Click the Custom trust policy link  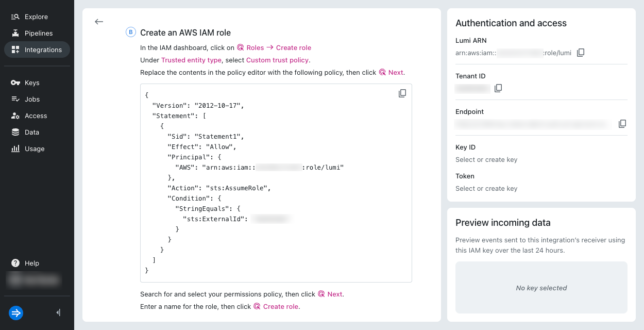point(277,60)
